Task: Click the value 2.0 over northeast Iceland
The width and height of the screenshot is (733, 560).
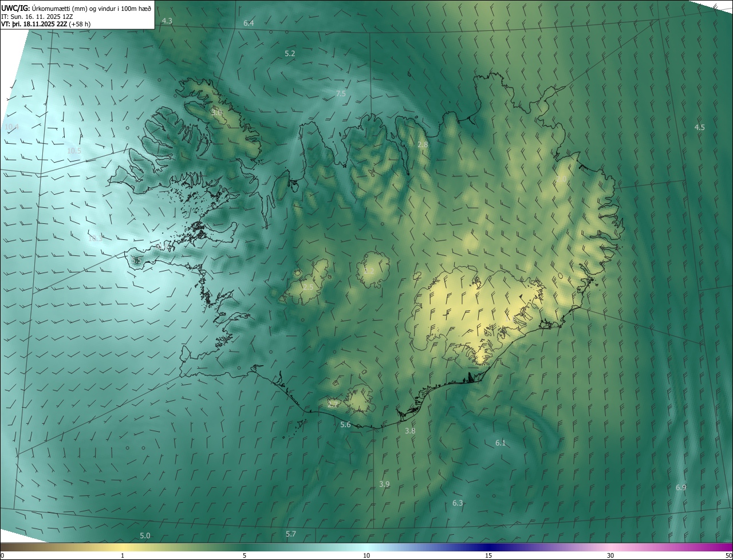Action: click(x=561, y=179)
